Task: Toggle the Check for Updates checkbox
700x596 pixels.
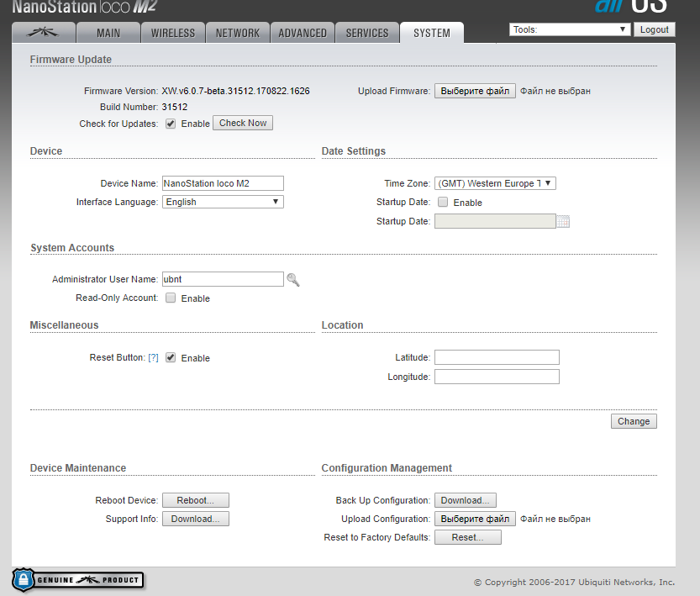Action: (x=171, y=124)
